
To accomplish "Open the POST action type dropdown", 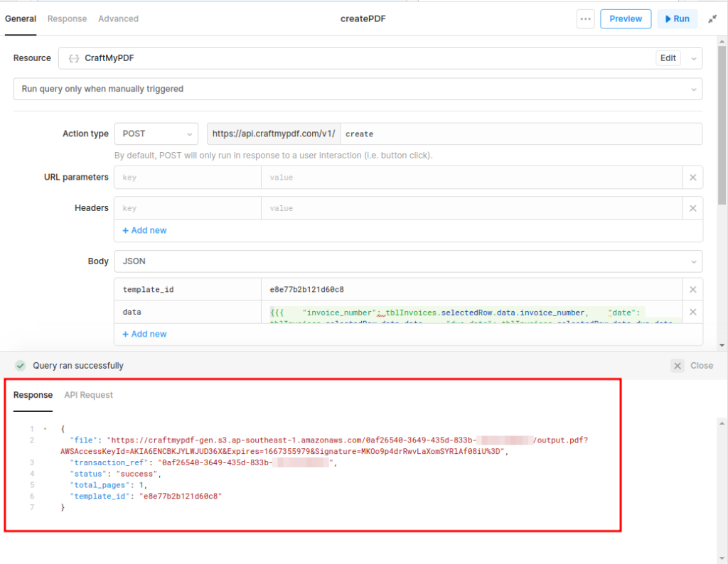I will [x=156, y=134].
